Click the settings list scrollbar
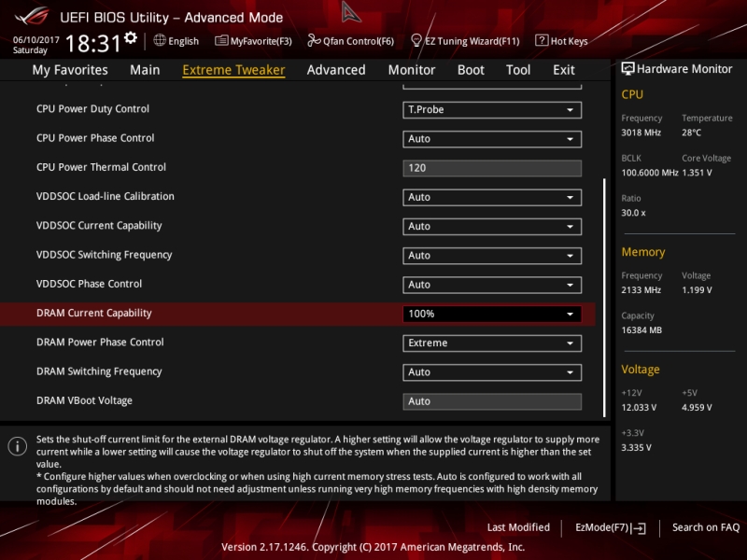This screenshot has height=560, width=747. (604, 298)
